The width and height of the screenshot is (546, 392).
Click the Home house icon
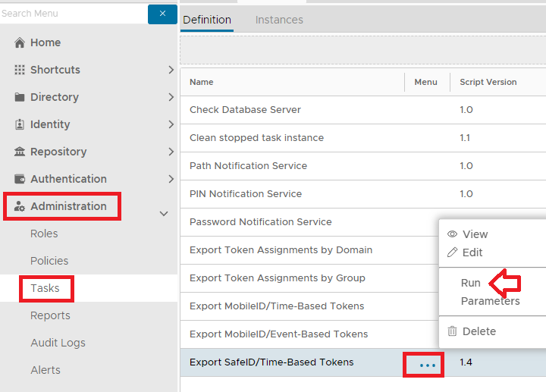[x=20, y=42]
